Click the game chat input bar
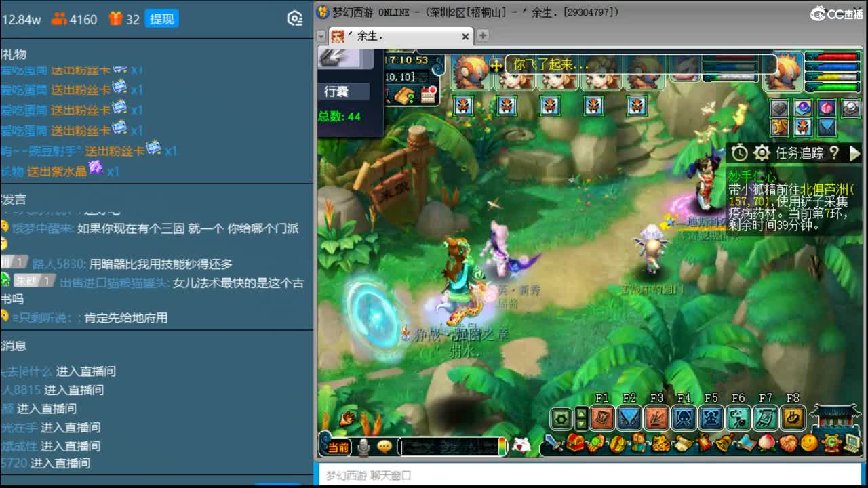Screen dimensions: 868x488 (x=452, y=447)
